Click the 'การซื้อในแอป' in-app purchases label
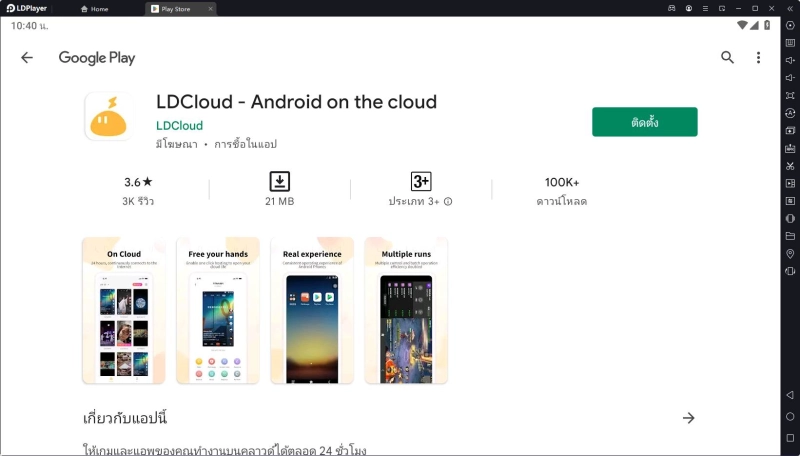 coord(245,144)
